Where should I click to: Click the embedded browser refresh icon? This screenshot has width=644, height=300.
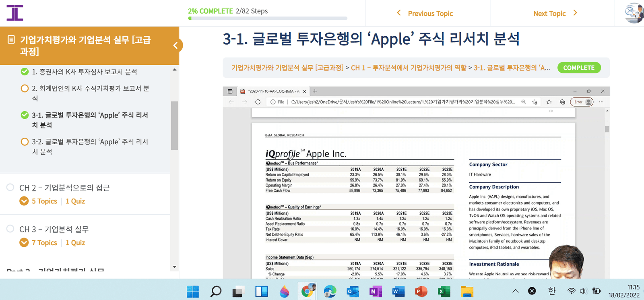(x=258, y=102)
